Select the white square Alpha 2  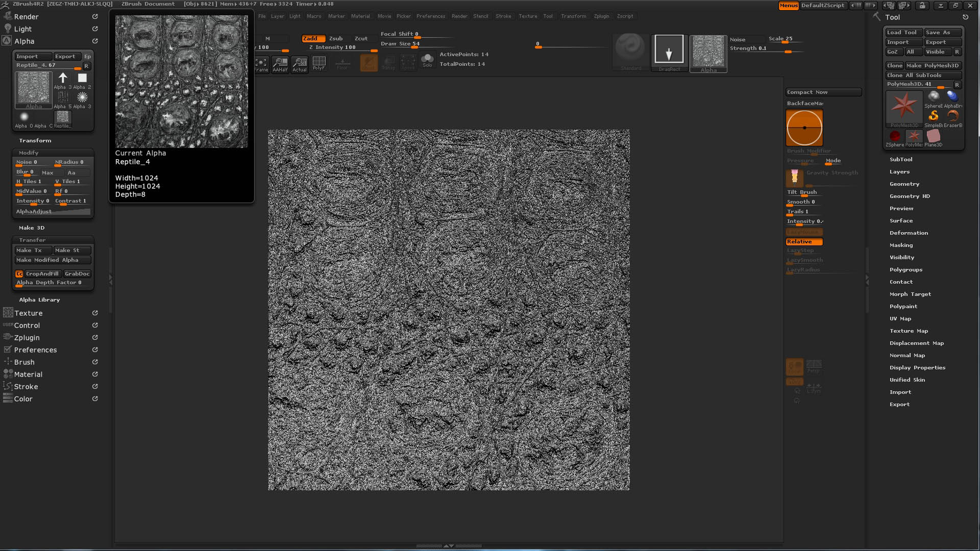(82, 80)
